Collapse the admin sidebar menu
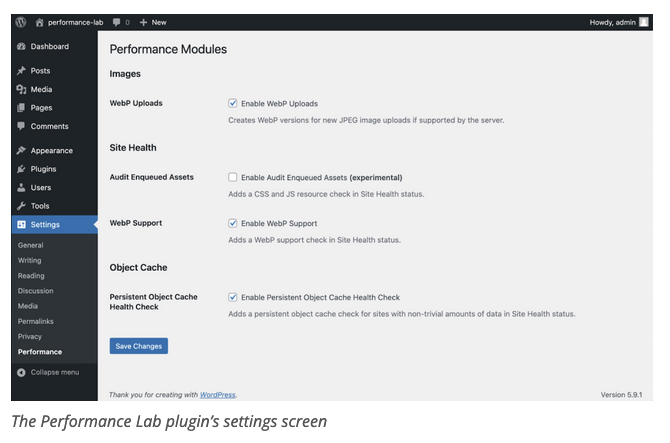 [48, 373]
